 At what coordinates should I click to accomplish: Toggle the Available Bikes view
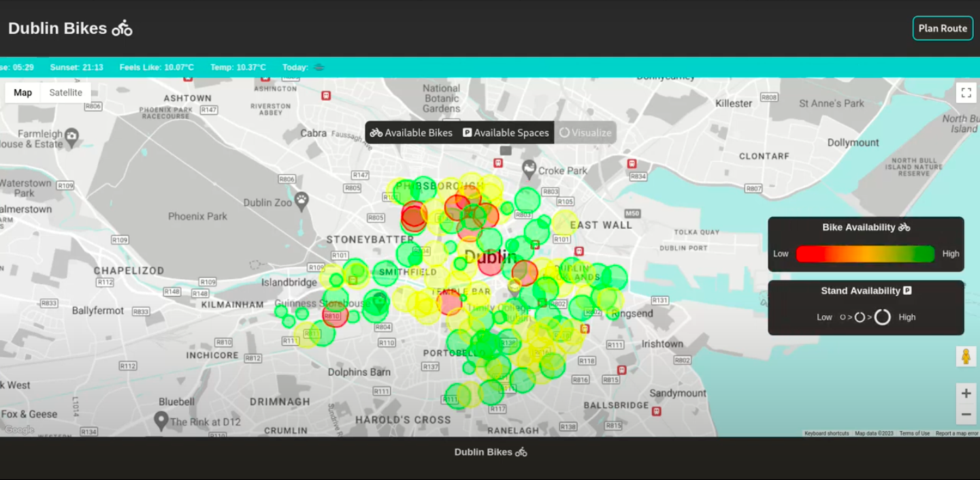coord(411,133)
